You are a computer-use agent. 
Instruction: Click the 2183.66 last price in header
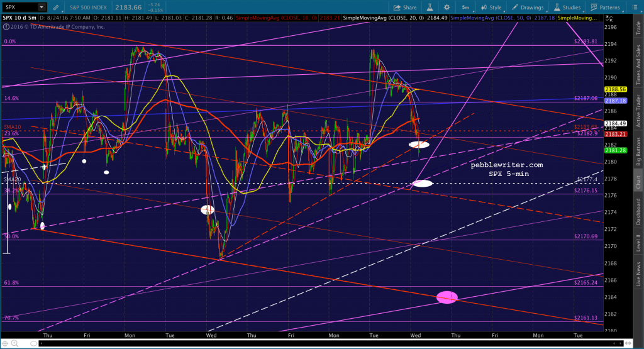tap(129, 8)
